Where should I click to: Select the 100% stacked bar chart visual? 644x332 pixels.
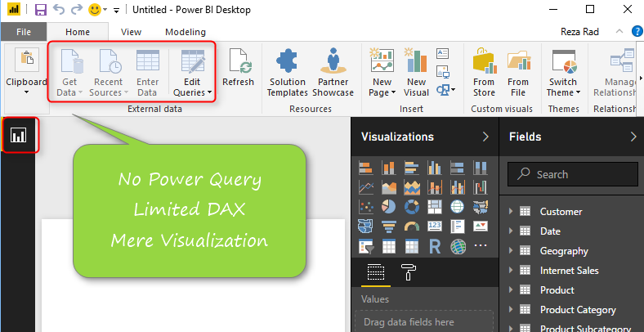(x=457, y=168)
